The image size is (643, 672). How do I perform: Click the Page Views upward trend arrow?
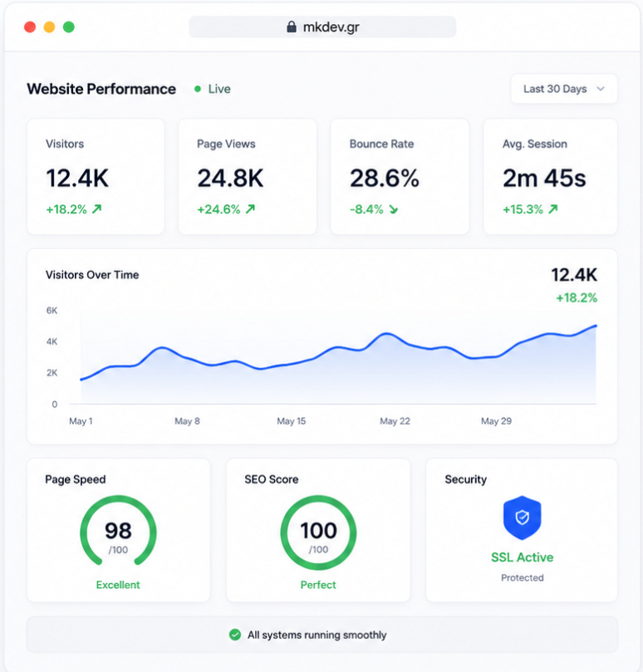[250, 208]
